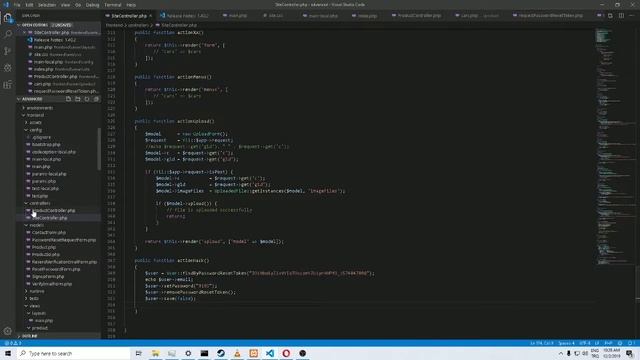Open the Extensions view in activity bar

[8, 84]
